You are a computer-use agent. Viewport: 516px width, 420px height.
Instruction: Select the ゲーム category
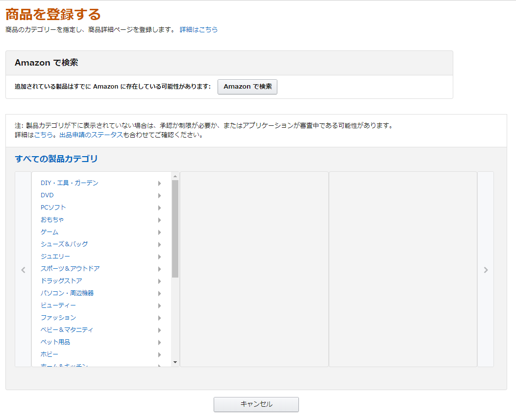pyautogui.click(x=49, y=232)
